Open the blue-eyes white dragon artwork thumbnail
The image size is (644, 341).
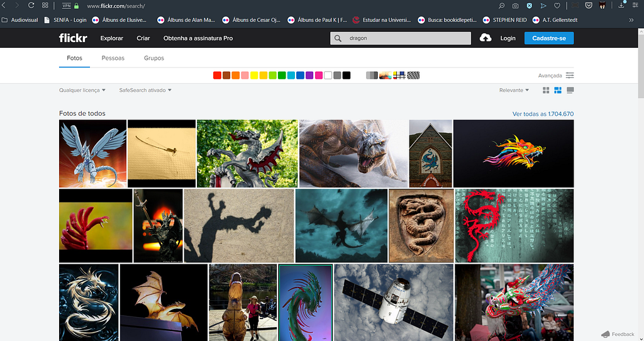[x=93, y=154]
